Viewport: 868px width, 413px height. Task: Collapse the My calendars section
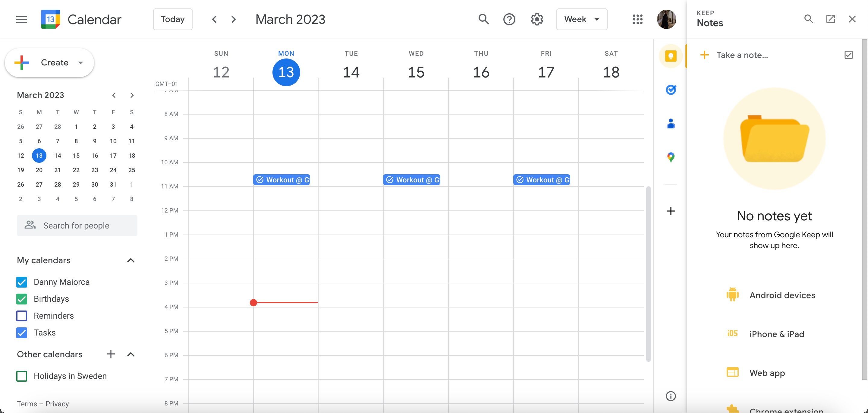[x=131, y=260]
